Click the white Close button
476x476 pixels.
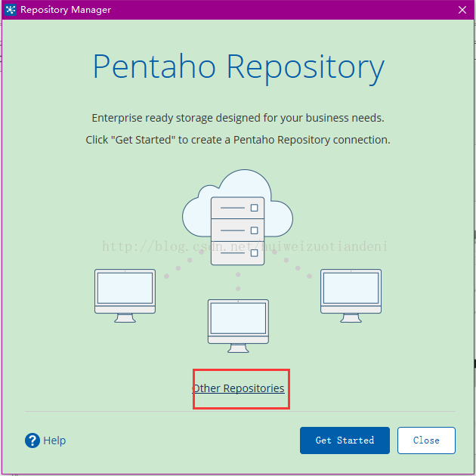coord(426,440)
